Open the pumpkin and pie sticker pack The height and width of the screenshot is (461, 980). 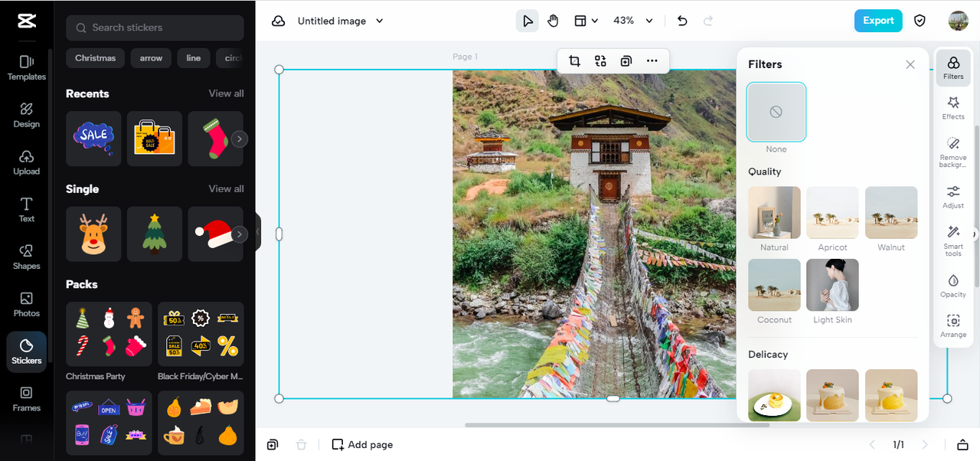(201, 422)
